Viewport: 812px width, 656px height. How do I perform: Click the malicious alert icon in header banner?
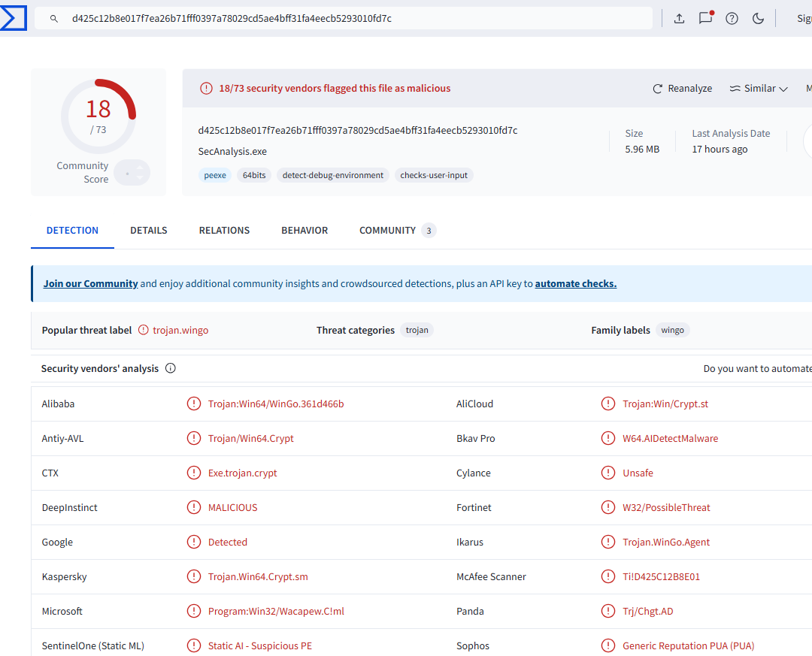pyautogui.click(x=206, y=89)
